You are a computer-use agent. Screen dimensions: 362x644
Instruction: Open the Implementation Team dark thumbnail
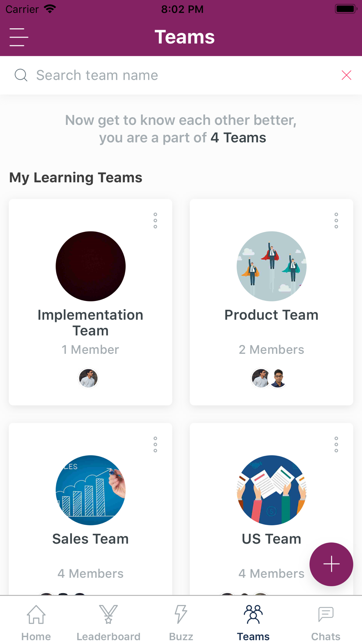click(90, 266)
